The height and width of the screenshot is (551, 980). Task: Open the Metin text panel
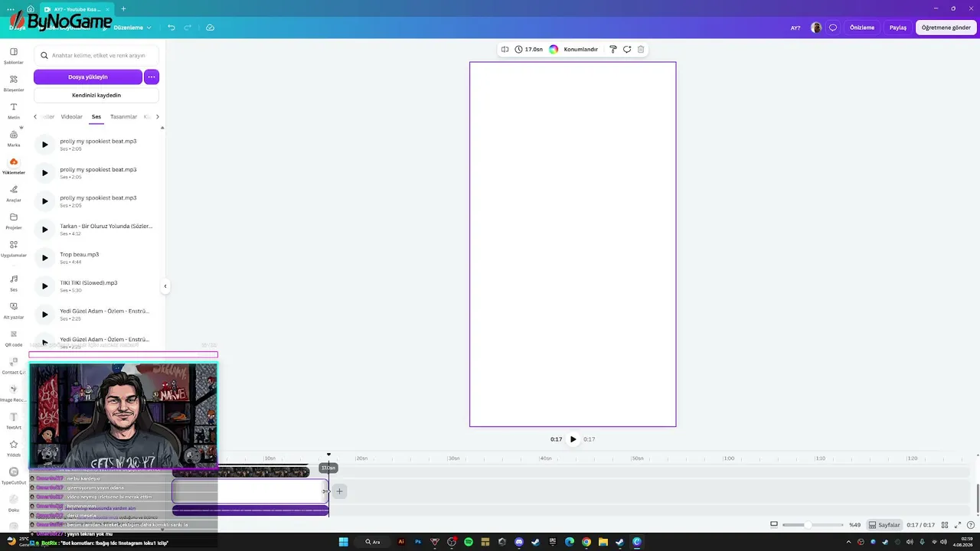[x=14, y=110]
